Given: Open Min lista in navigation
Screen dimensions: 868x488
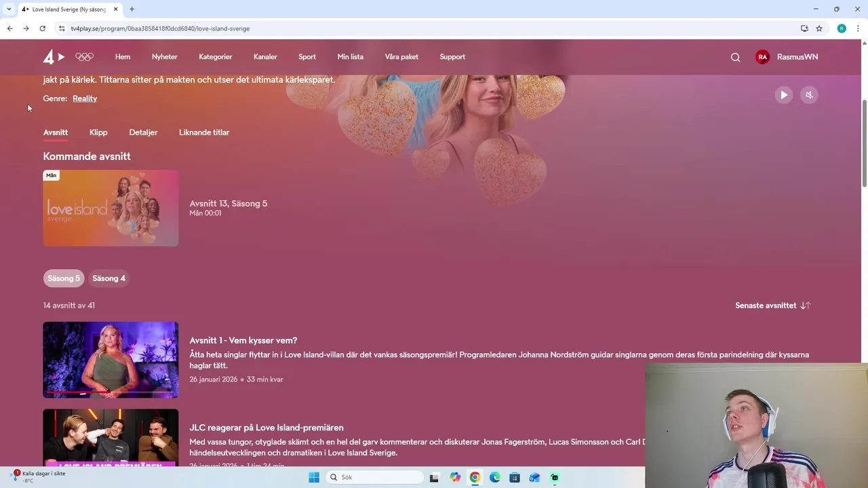Looking at the screenshot, I should click(351, 57).
